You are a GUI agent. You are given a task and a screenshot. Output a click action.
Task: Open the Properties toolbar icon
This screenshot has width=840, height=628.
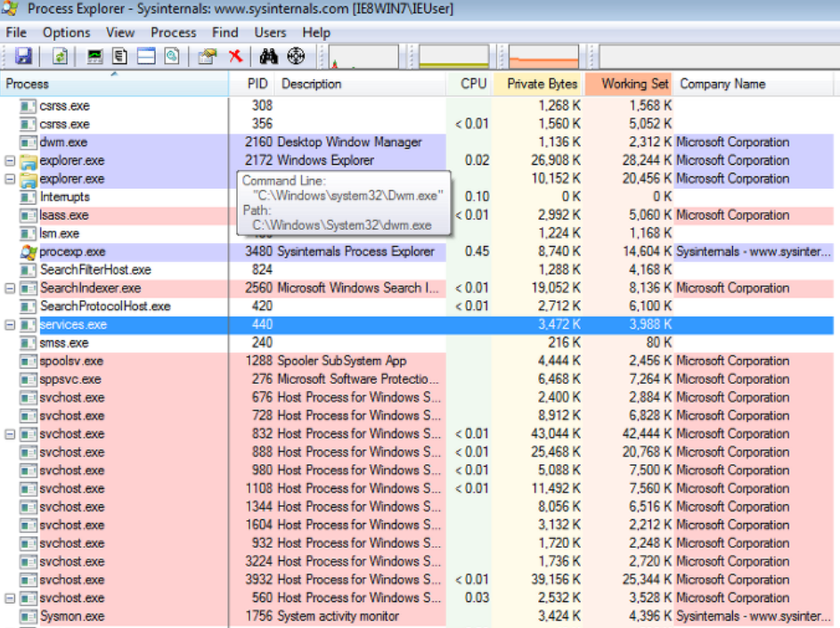[208, 56]
